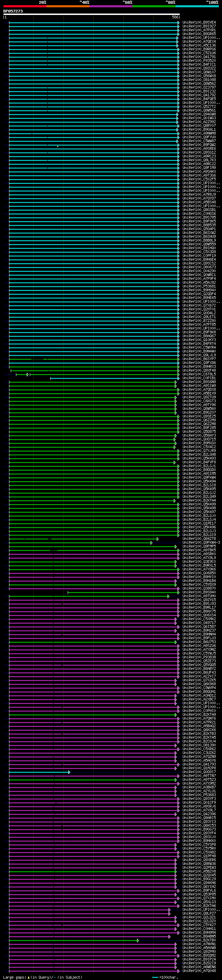Click the magenta ~60% identity legend segment

click(111, 6)
